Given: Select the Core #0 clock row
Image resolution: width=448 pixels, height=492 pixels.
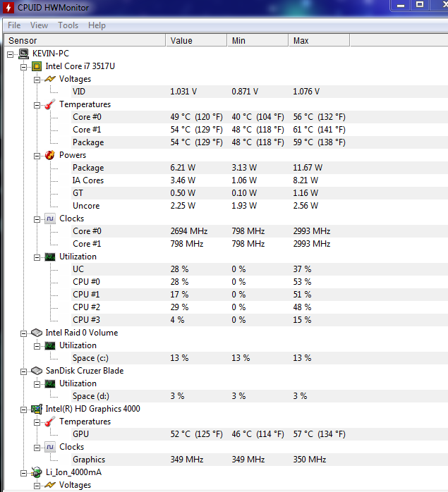Looking at the screenshot, I should (x=260, y=231).
